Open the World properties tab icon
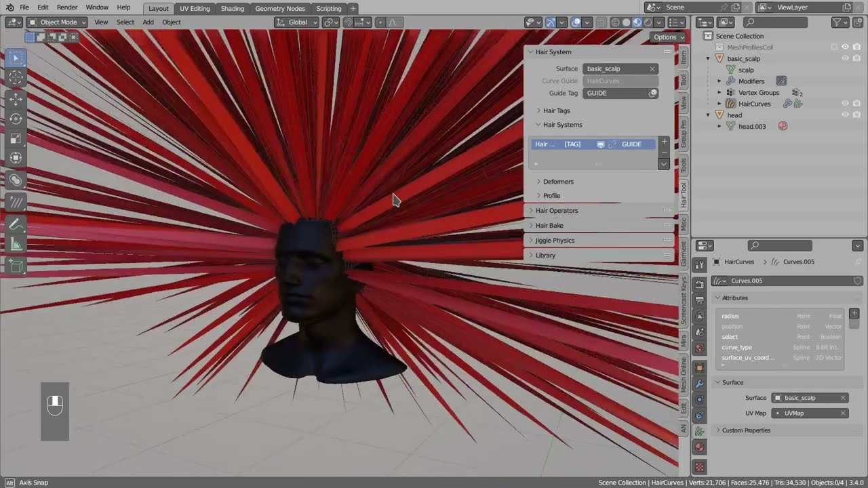The width and height of the screenshot is (868, 488). (x=699, y=348)
